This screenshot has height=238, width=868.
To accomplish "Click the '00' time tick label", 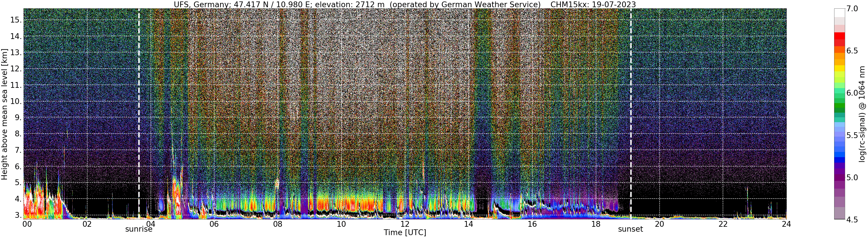I will point(27,224).
